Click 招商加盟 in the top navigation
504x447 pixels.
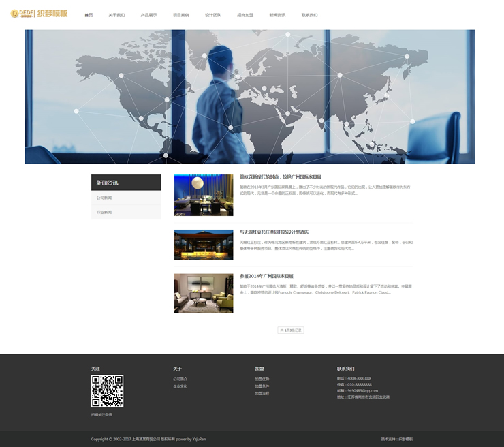245,15
